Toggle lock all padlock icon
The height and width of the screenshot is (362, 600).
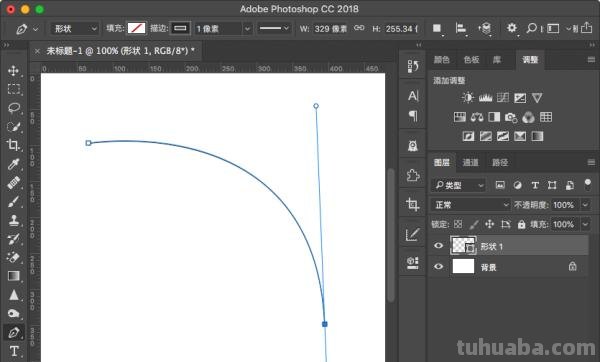point(521,224)
